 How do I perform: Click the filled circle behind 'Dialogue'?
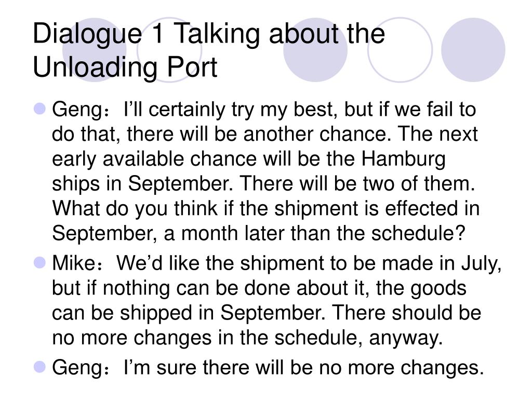(95, 49)
